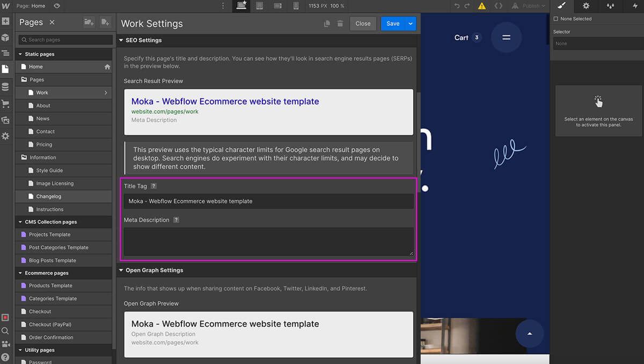Toggle preview mode eye icon
The image size is (644, 364).
(x=57, y=6)
